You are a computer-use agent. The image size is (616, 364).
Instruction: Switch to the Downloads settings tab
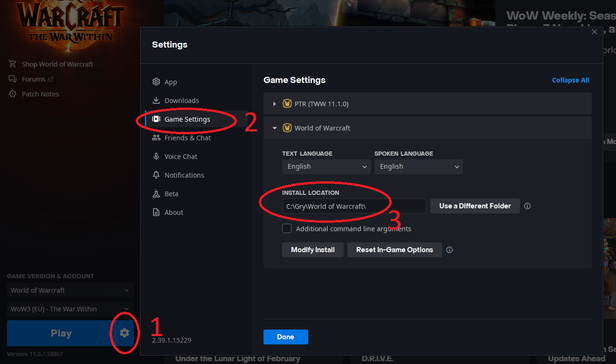(181, 101)
